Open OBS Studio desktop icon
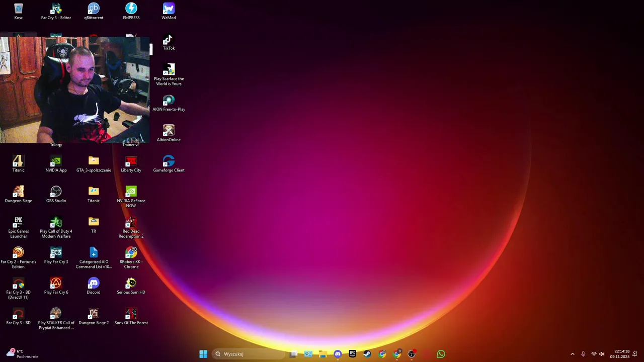Screen dimensions: 644x362 coord(56,195)
